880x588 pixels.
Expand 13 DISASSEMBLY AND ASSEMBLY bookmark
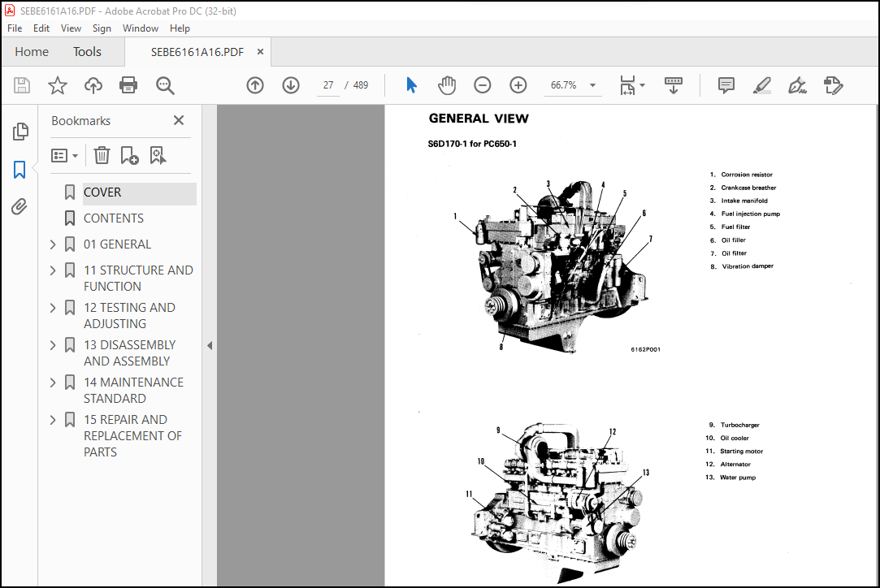[53, 345]
